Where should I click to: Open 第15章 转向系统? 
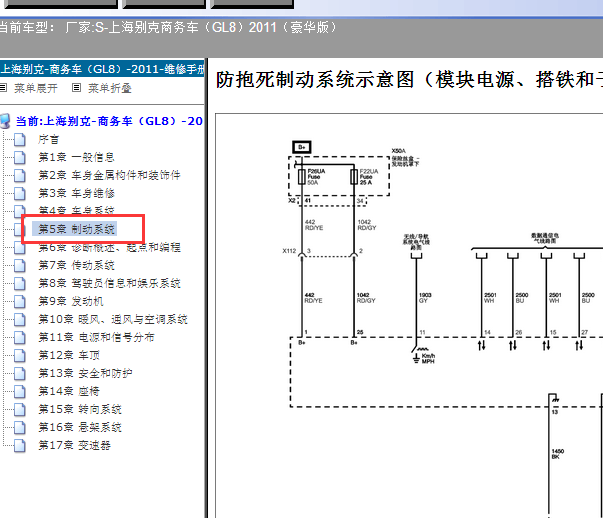(x=80, y=410)
